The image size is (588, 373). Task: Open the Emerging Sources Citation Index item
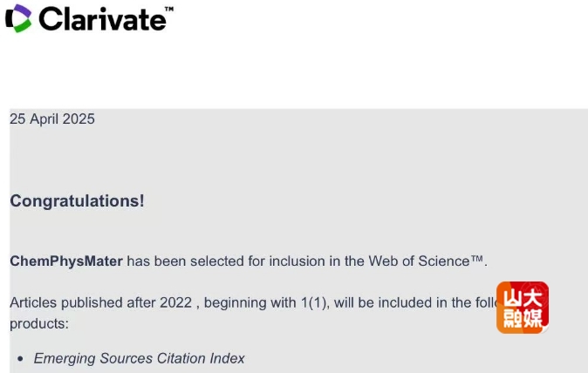[139, 358]
